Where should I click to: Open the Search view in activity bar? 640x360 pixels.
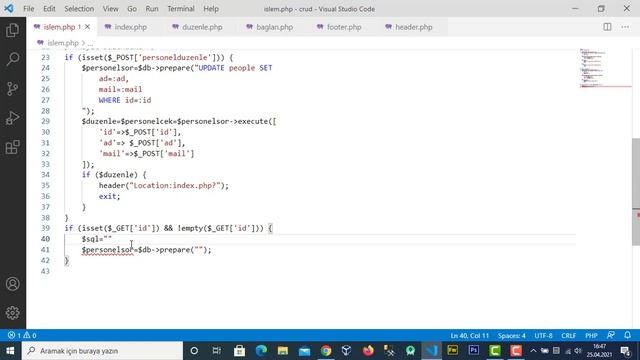tap(13, 59)
